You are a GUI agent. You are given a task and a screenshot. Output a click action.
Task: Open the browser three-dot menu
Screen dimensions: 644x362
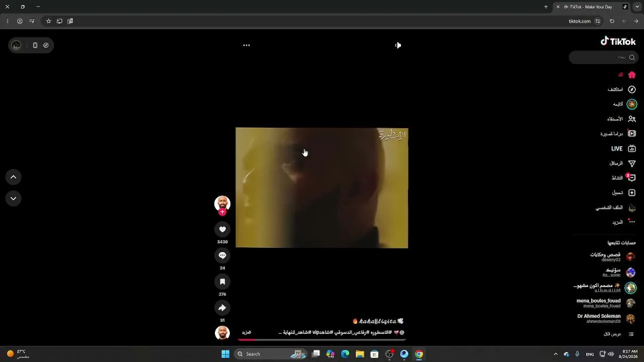point(7,21)
